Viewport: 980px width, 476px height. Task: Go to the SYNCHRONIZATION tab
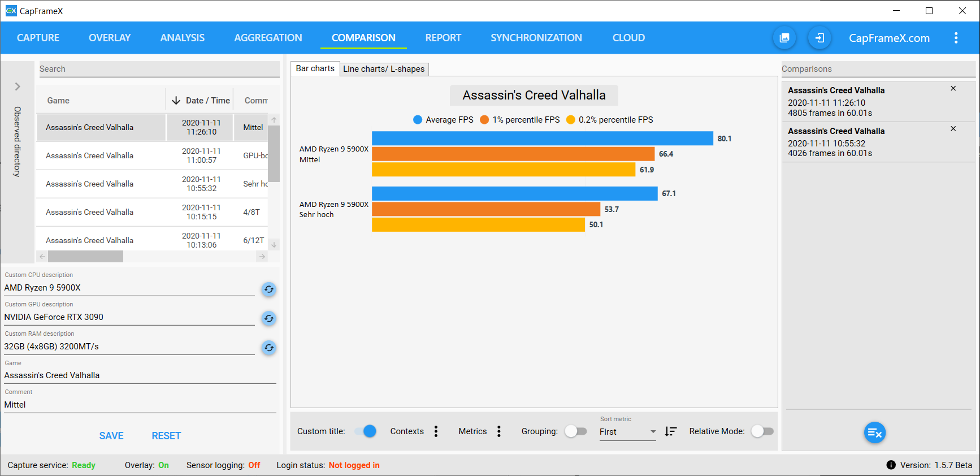pyautogui.click(x=536, y=38)
